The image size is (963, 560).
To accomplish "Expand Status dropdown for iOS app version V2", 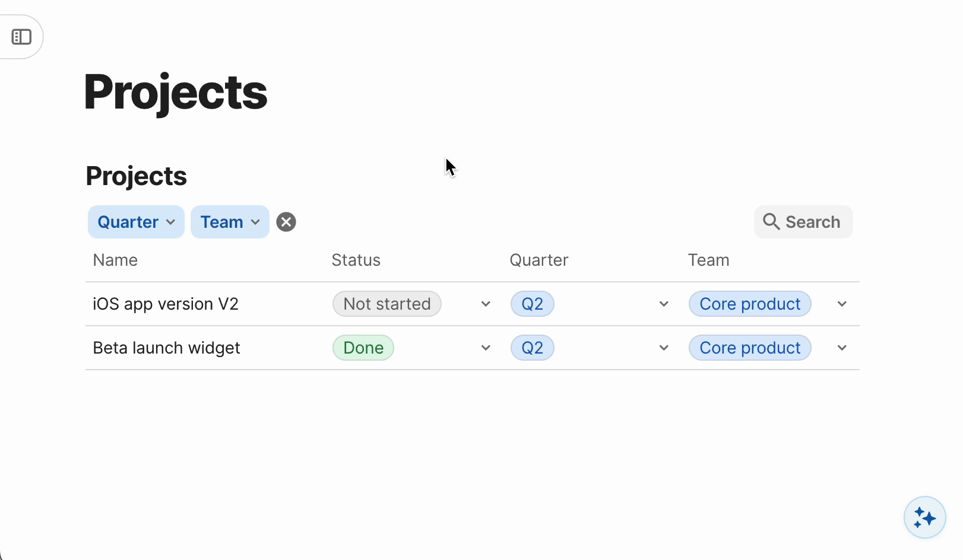I will tap(486, 304).
